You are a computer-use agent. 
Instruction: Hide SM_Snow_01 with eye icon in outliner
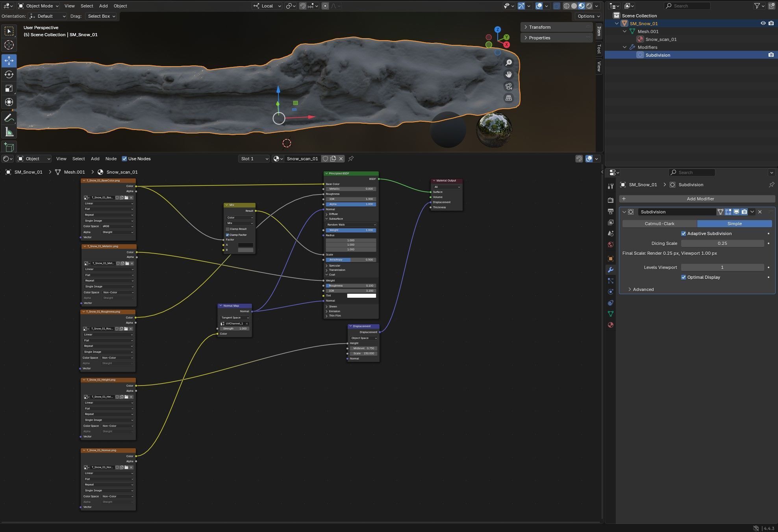point(763,23)
